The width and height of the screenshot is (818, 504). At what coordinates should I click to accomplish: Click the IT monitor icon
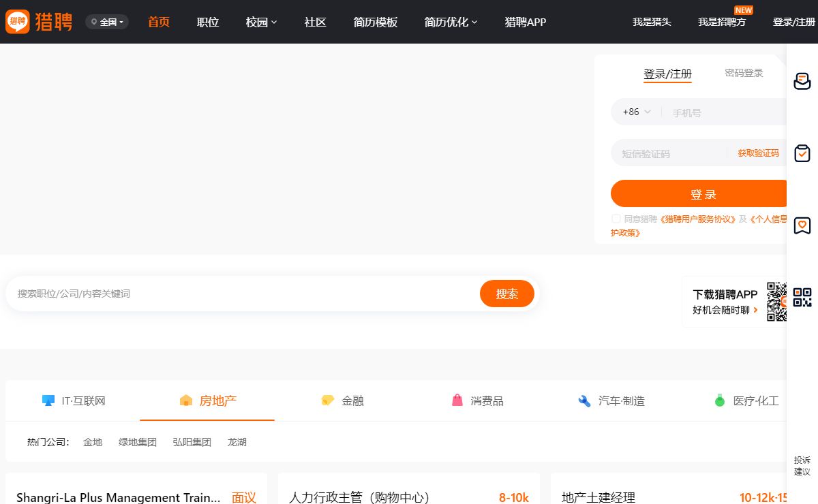[48, 400]
